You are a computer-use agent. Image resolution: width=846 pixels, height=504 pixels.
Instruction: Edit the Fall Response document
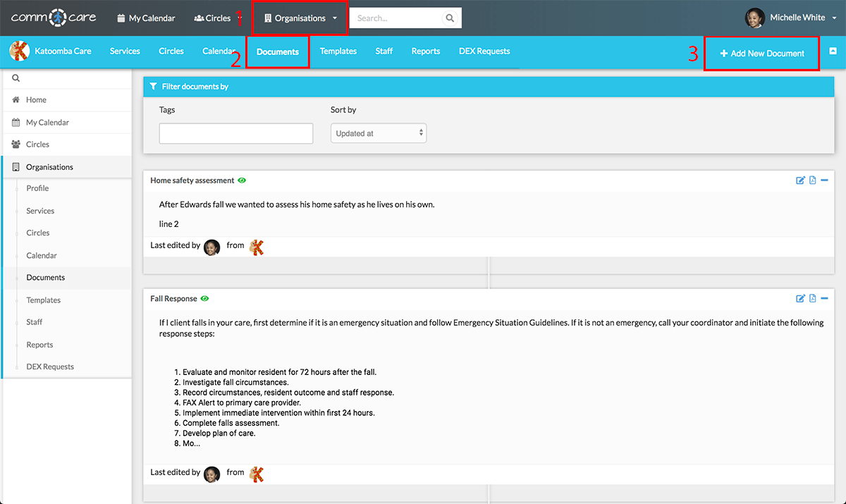800,299
